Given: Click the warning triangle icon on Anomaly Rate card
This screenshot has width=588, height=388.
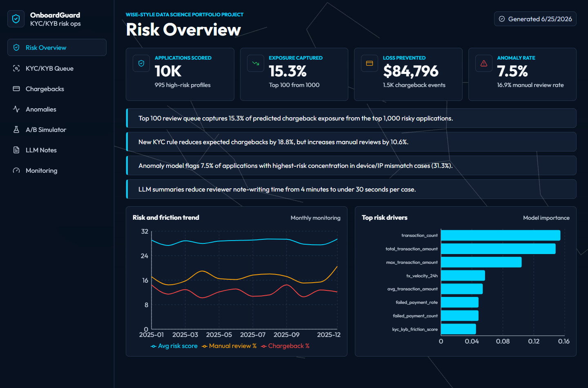Looking at the screenshot, I should tap(484, 63).
